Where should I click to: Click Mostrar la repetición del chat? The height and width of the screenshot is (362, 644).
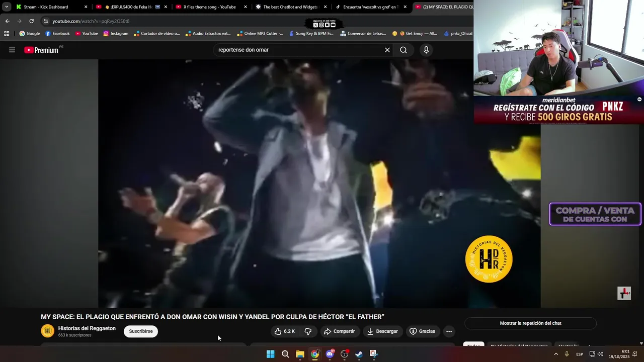pos(530,323)
